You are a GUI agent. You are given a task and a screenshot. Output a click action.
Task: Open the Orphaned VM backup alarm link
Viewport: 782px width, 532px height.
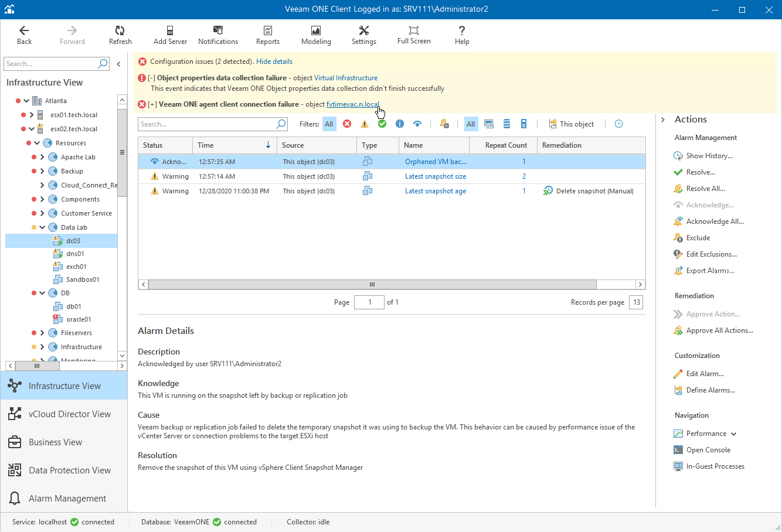point(436,162)
